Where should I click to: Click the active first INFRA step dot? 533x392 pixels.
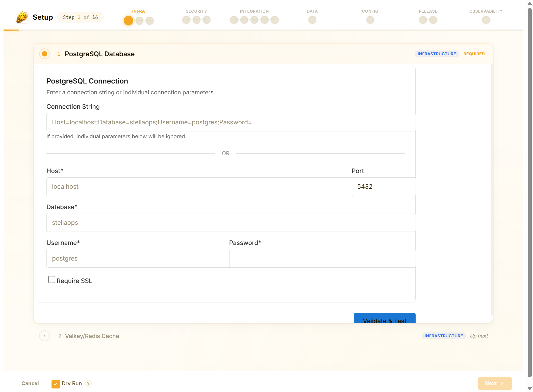(x=128, y=20)
